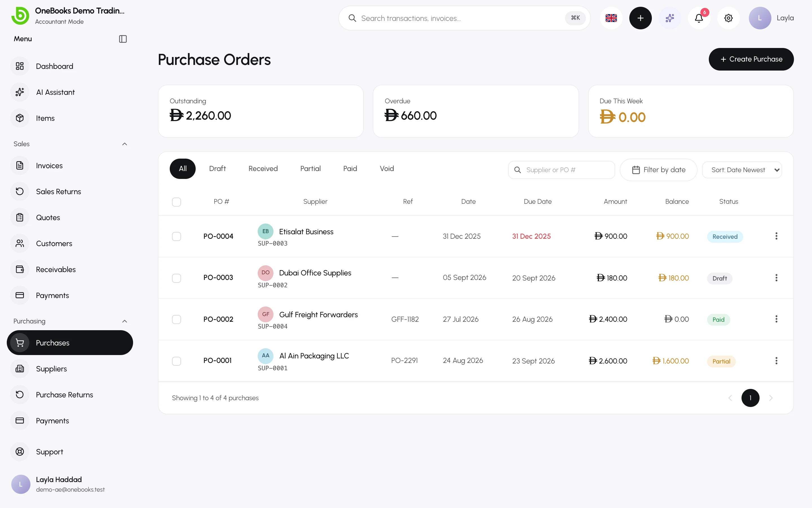Open the Filter by date picker
This screenshot has height=508, width=812.
click(x=658, y=170)
